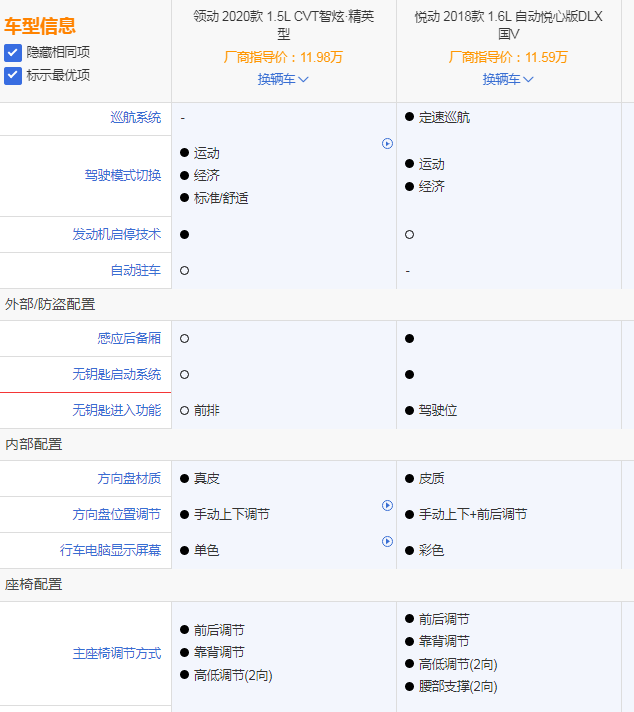Click 方向盘材质 parameter link
This screenshot has height=712, width=634.
pos(129,479)
